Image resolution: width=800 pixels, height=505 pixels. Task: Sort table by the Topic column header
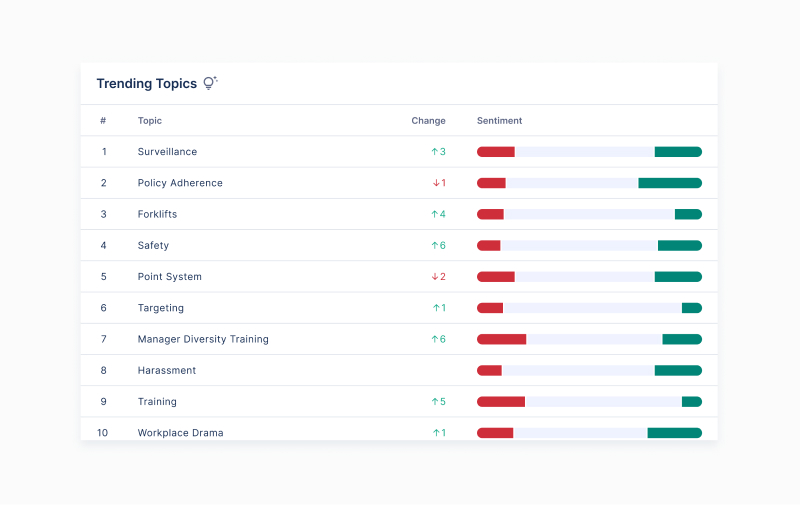tap(150, 121)
